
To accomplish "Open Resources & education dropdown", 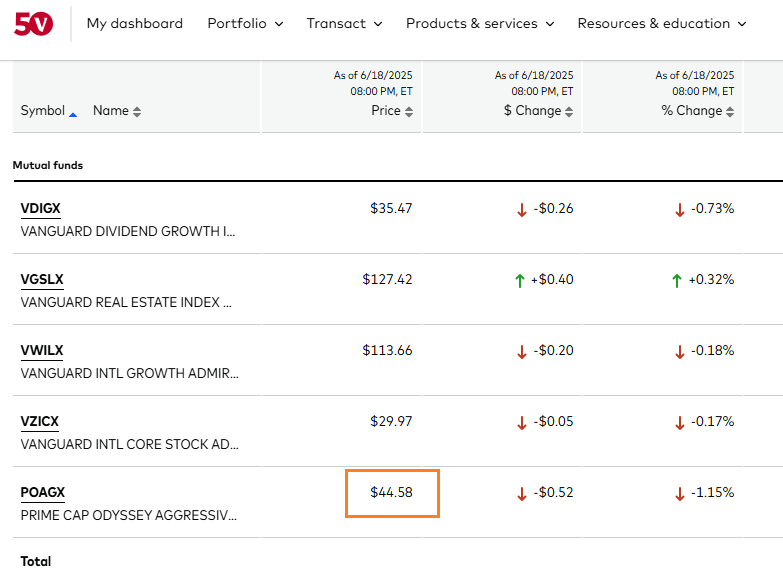I will coord(662,23).
